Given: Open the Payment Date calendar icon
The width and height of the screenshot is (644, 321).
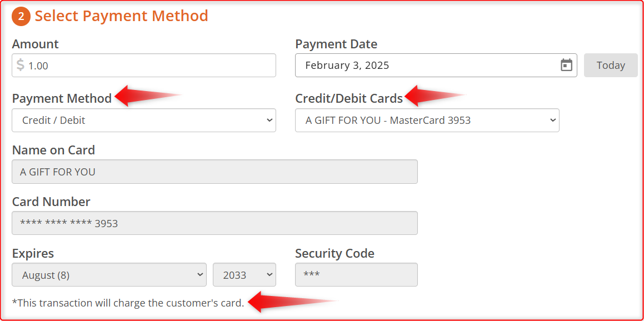Looking at the screenshot, I should pos(566,66).
